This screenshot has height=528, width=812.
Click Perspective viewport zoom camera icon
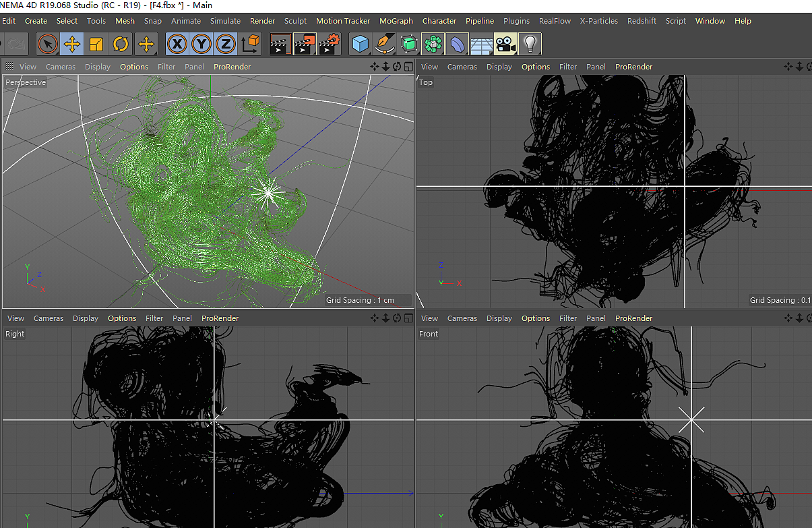pyautogui.click(x=386, y=66)
